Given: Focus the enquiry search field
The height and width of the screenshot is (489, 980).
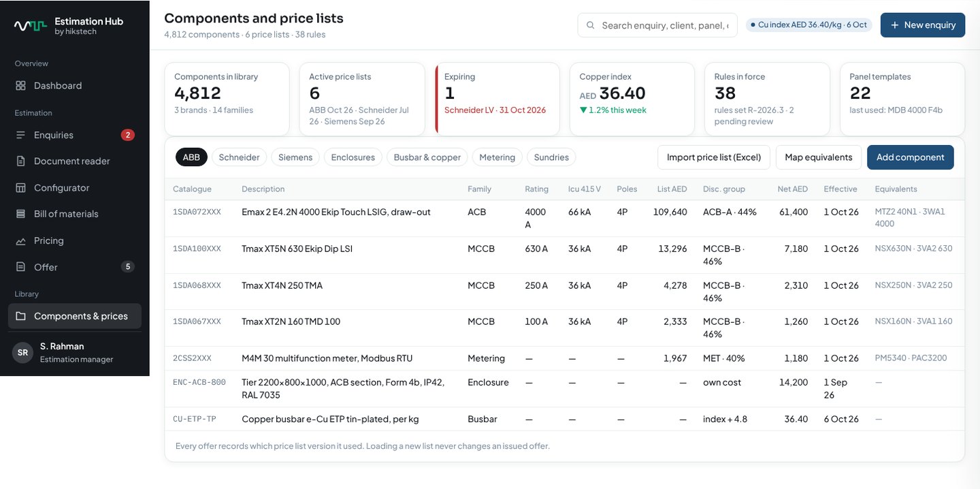Looking at the screenshot, I should pyautogui.click(x=657, y=25).
